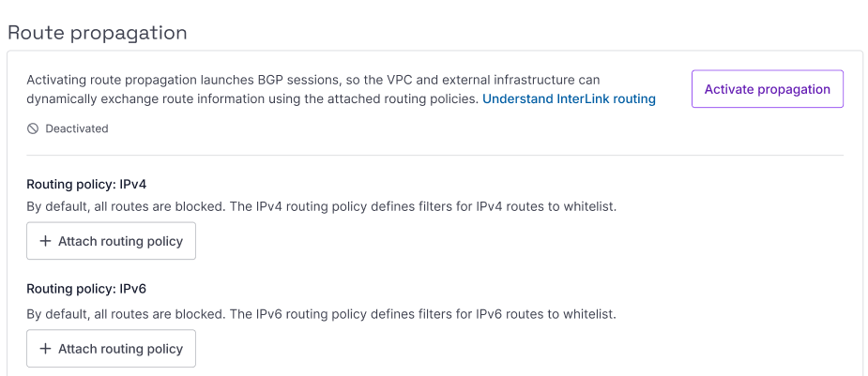The height and width of the screenshot is (376, 868).
Task: Click the Route propagation section heading
Action: pyautogui.click(x=98, y=32)
